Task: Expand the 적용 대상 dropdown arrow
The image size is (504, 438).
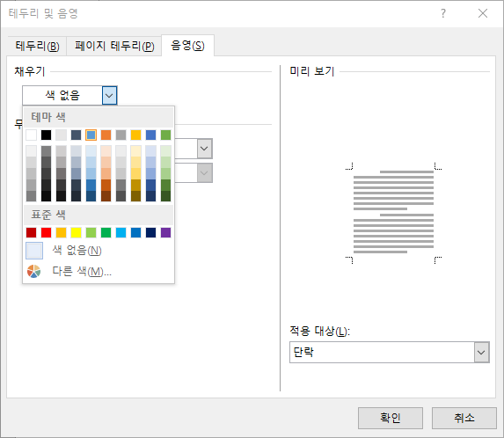Action: click(481, 353)
